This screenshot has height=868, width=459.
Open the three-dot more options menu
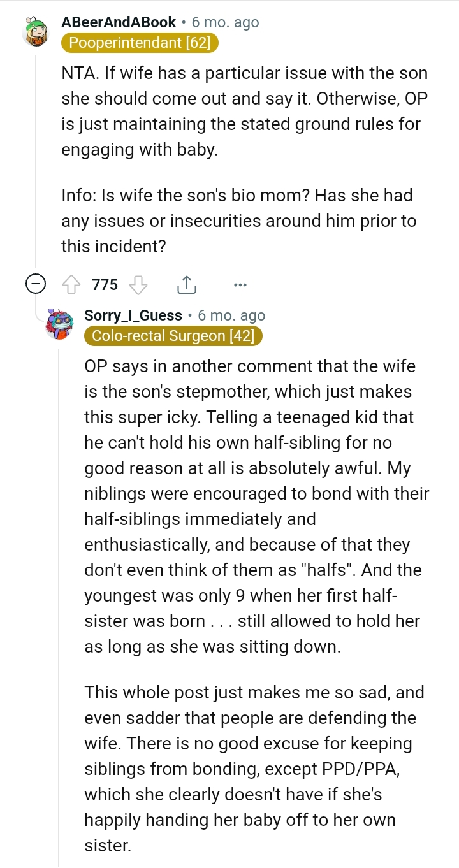point(240,285)
